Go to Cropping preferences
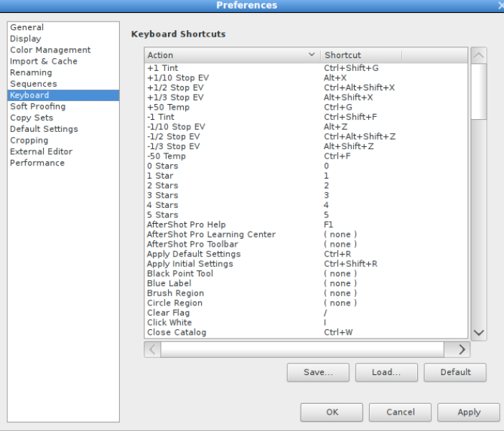Viewport: 504px width, 431px height. click(63, 141)
